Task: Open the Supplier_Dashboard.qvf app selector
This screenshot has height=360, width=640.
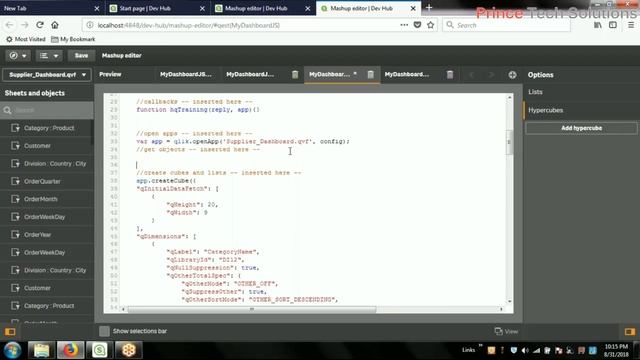Action: [x=47, y=75]
